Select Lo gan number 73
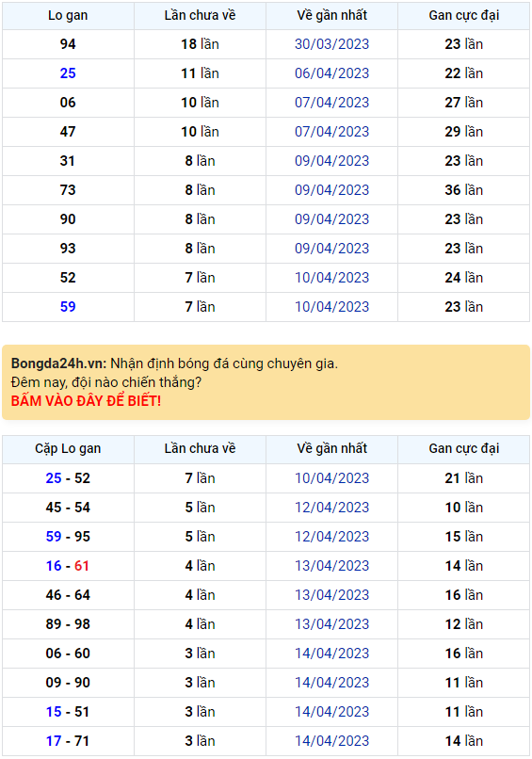Image resolution: width=532 pixels, height=759 pixels. 68,190
